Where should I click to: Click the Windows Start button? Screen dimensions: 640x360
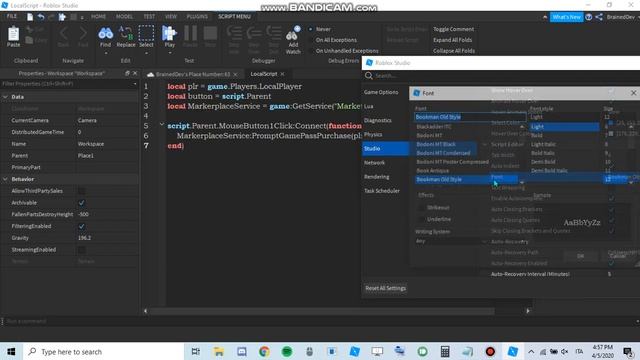(11, 351)
